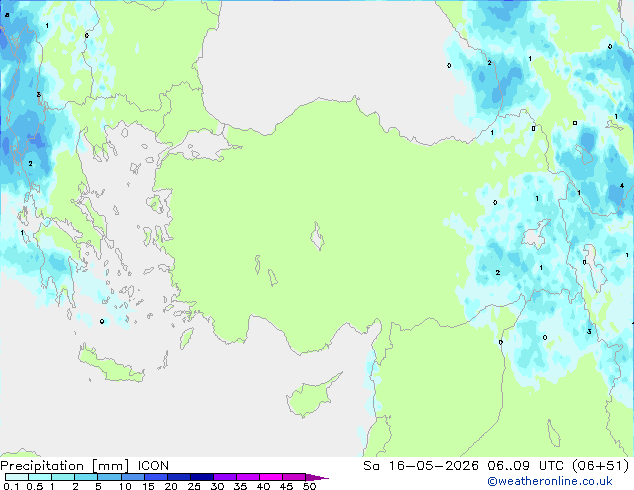Image resolution: width=634 pixels, height=490 pixels.
Task: Click the "Precipitation [mm] ICON" title text
Action: 85,466
